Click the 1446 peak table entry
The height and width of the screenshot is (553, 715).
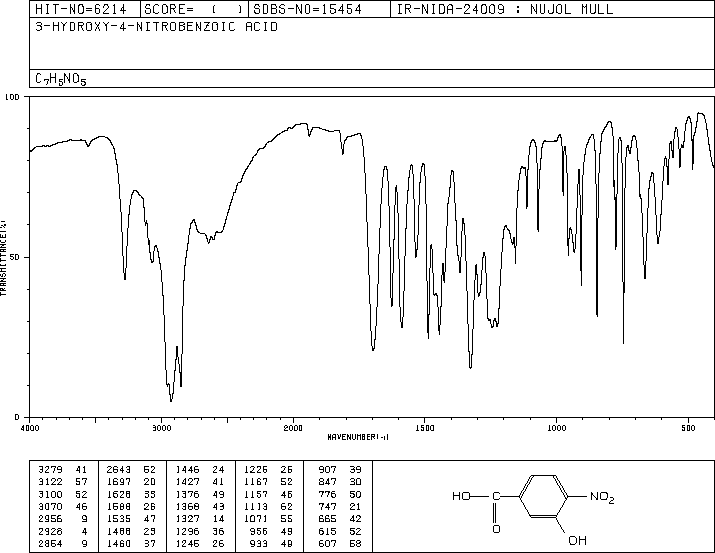pos(200,470)
